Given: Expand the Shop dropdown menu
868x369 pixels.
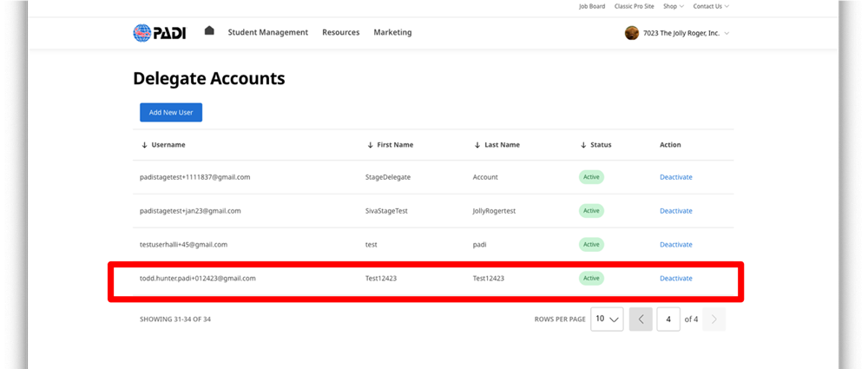Looking at the screenshot, I should (x=674, y=6).
